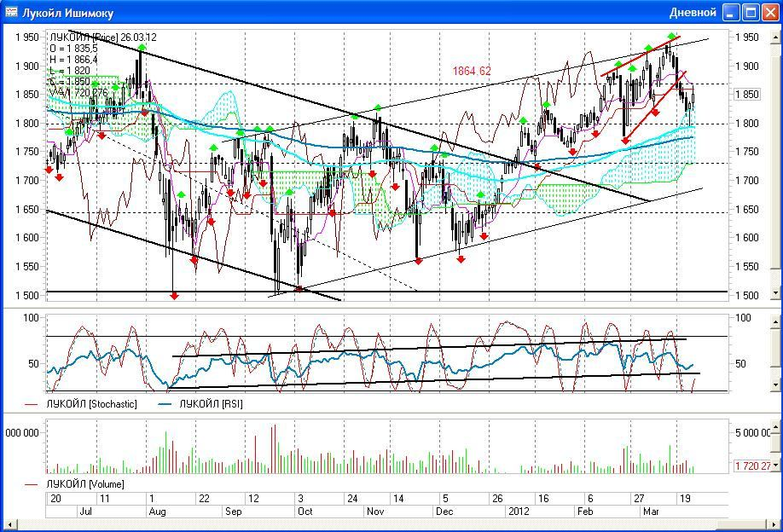Click the 5 000 0 volume scale label
This screenshot has height=532, width=783.
(752, 433)
